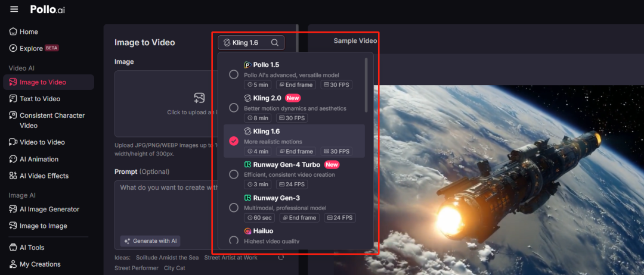The width and height of the screenshot is (644, 275).
Task: Click the End frame tag under Pollo 1.5
Action: click(296, 85)
